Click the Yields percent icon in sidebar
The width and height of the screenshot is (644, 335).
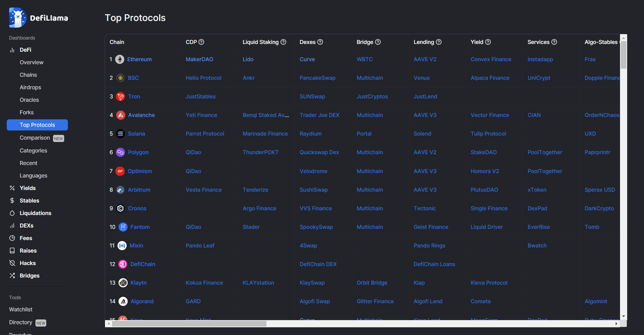[x=12, y=188]
